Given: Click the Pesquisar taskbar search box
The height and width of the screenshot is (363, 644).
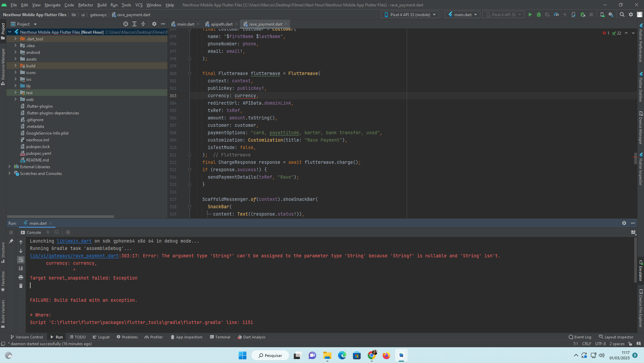Looking at the screenshot, I should (x=271, y=356).
